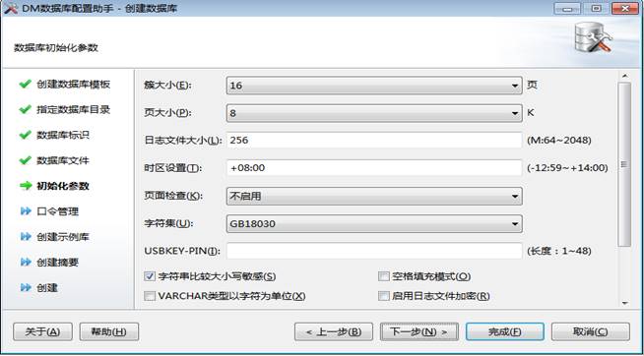Viewport: 644px width, 356px height.
Task: Click blue arrow icon beside 创建 step
Action: tap(26, 287)
